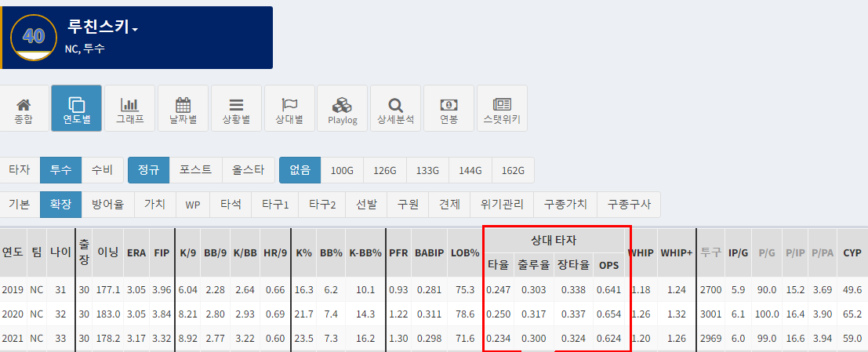Open the 견제 pickoff tab

[x=449, y=205]
